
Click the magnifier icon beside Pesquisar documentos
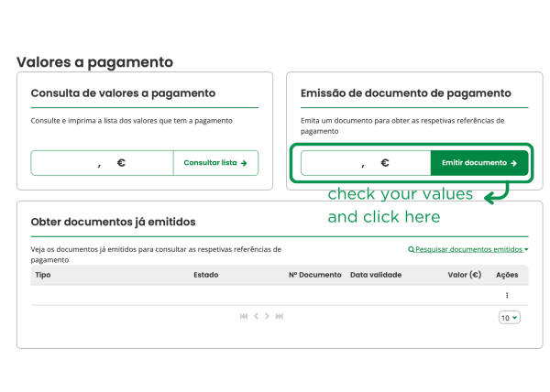[411, 249]
